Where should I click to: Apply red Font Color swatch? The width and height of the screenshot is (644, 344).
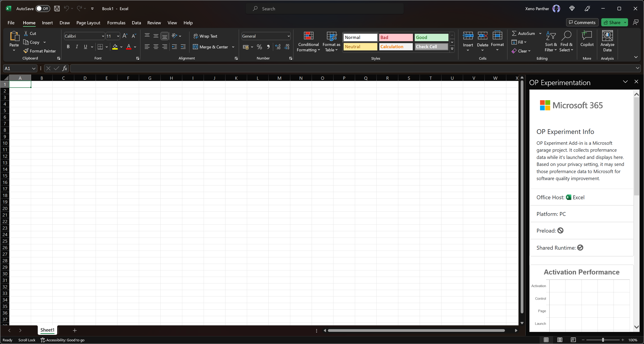point(129,47)
